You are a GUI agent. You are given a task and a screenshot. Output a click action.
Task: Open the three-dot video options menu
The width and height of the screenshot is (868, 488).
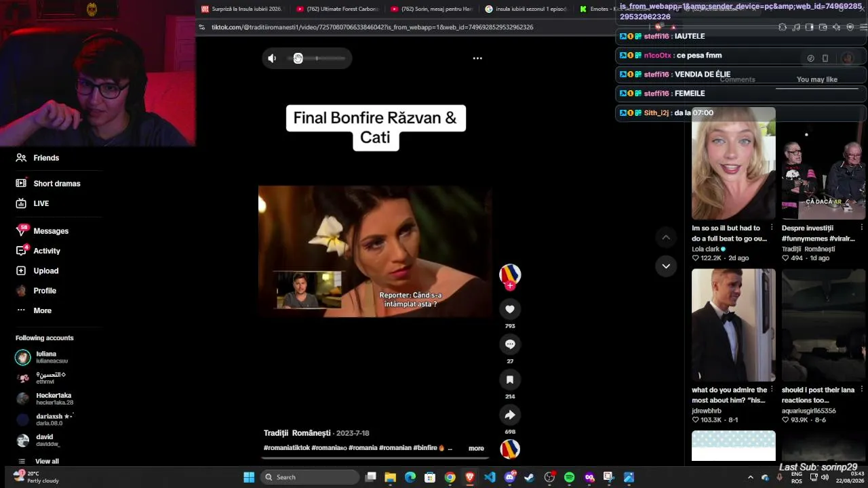(x=477, y=58)
